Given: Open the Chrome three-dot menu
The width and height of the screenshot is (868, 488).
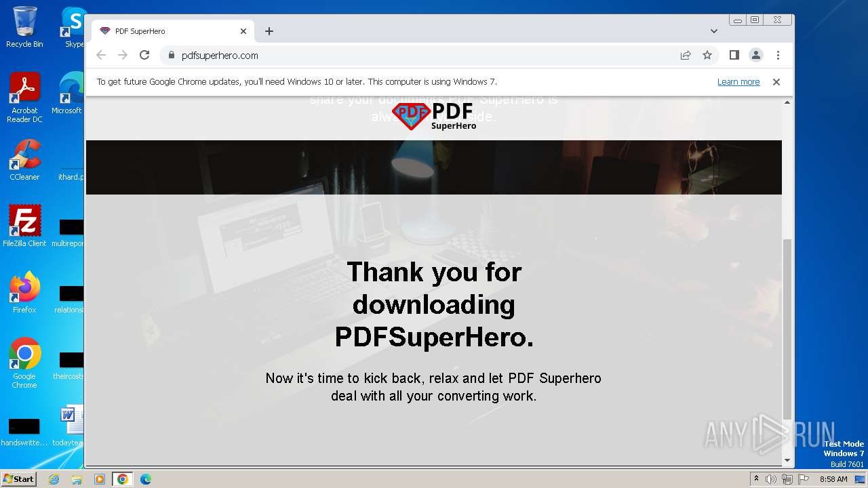Looking at the screenshot, I should [x=778, y=56].
